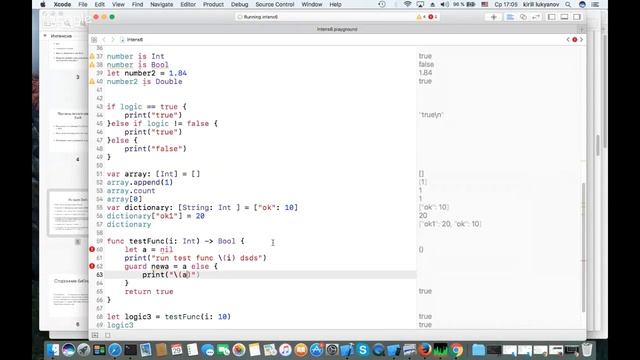The image size is (640, 360).
Task: Open the Find menu
Action: (138, 4)
